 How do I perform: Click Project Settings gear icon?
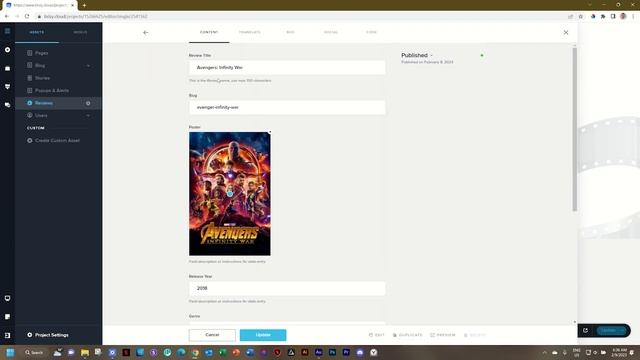click(x=29, y=335)
